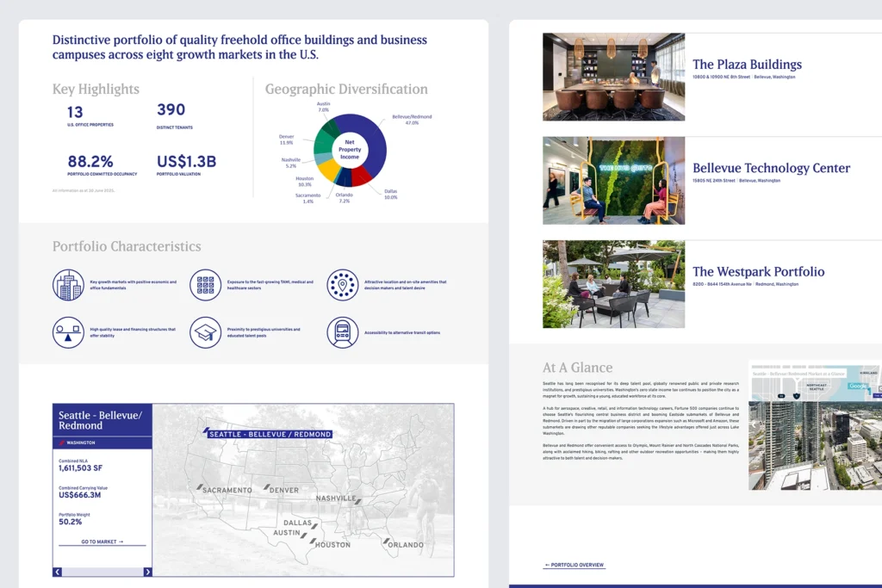
Task: Click The Westpark Portfolio title
Action: [x=758, y=272]
